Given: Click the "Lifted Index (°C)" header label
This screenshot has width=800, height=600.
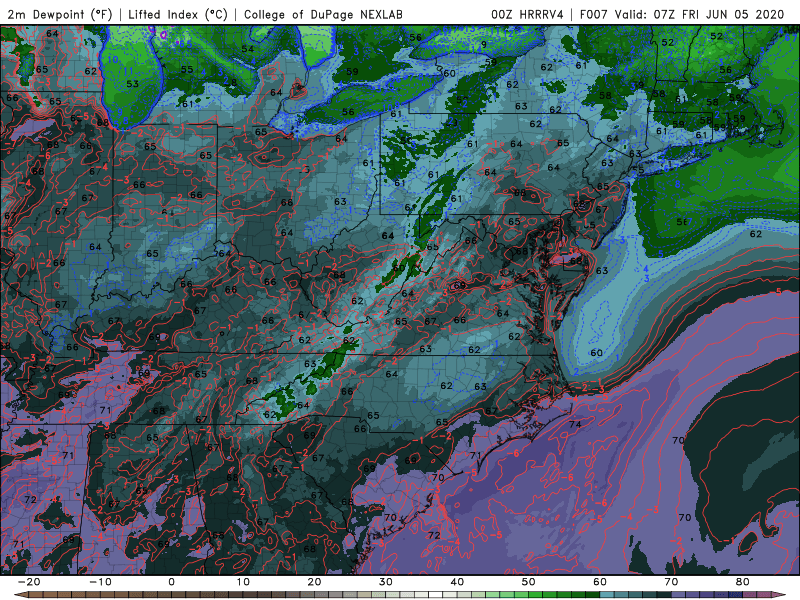Looking at the screenshot, I should point(178,14).
